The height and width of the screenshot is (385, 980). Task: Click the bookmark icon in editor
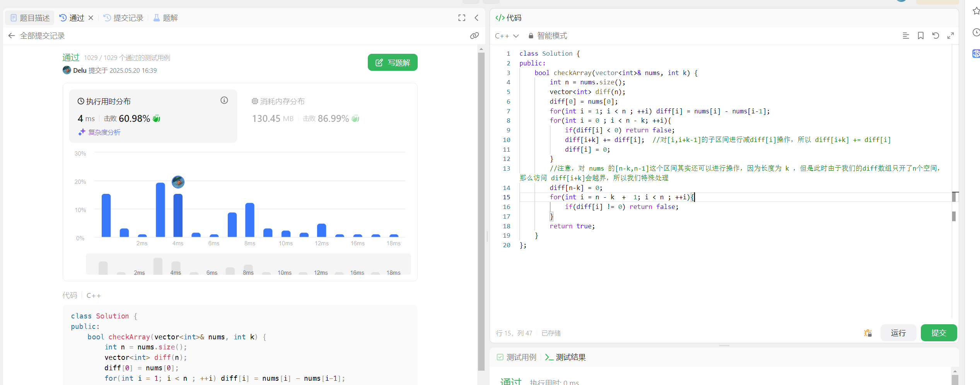point(921,36)
